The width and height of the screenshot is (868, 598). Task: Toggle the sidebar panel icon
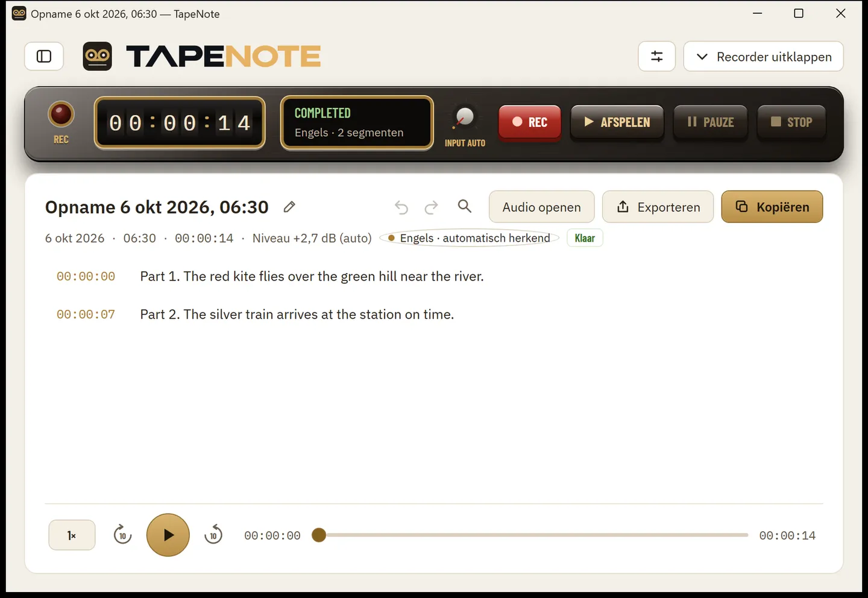point(44,57)
